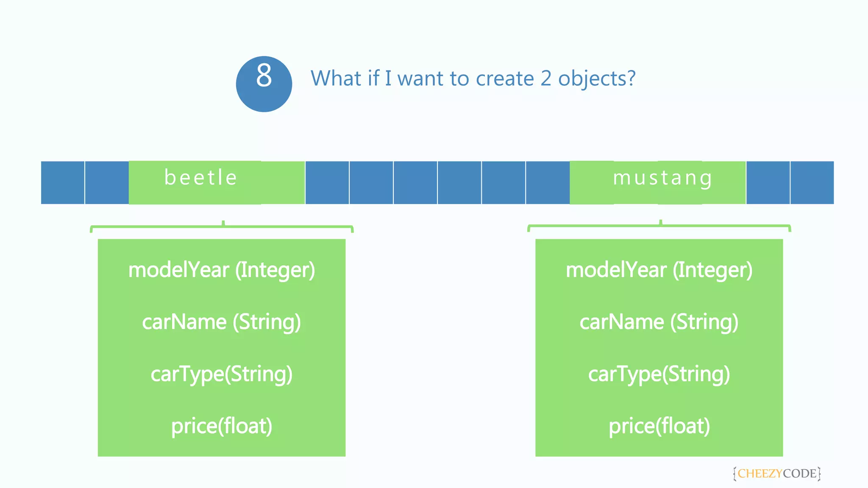868x488 pixels.
Task: Click the blue circle numbered 8
Action: point(264,84)
